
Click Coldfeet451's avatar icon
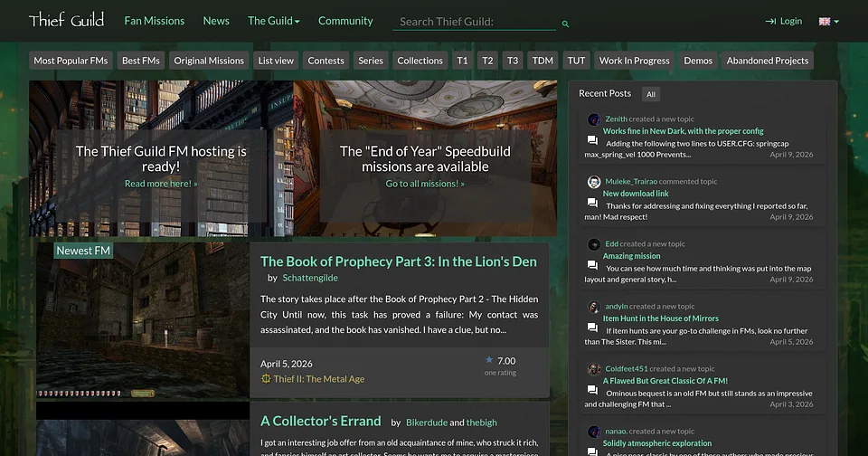coord(594,369)
